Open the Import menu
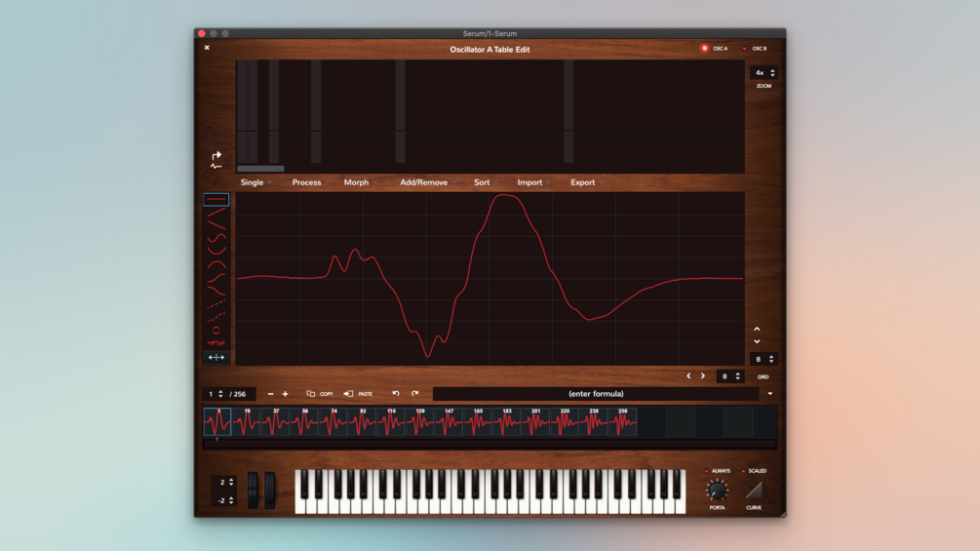This screenshot has height=551, width=980. pyautogui.click(x=533, y=182)
